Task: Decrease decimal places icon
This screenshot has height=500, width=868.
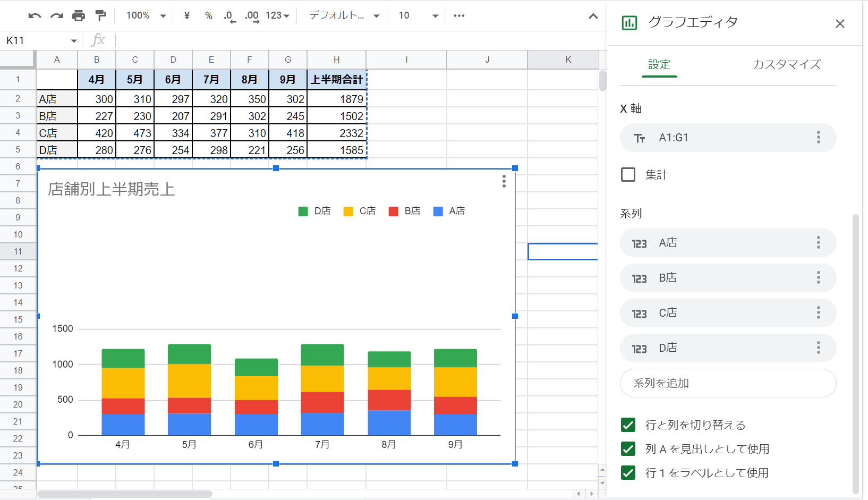Action: pyautogui.click(x=229, y=16)
